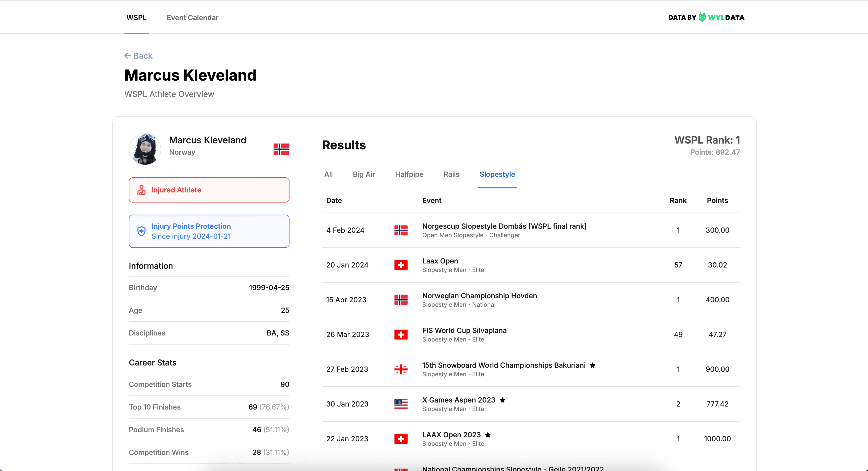Image resolution: width=868 pixels, height=471 pixels.
Task: Click the Event column header
Action: pyautogui.click(x=432, y=200)
